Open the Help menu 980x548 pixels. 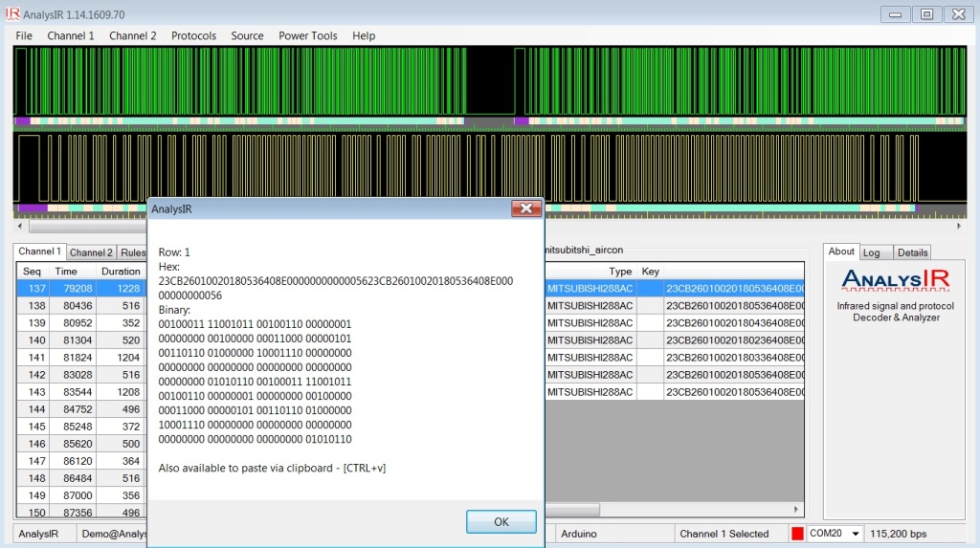point(363,35)
